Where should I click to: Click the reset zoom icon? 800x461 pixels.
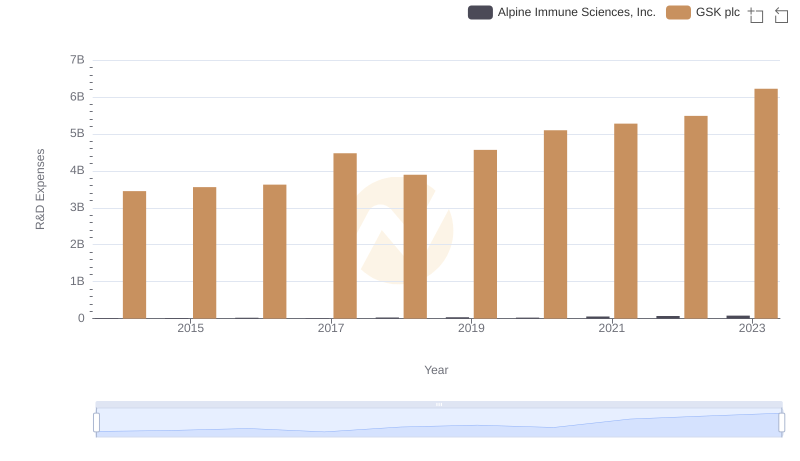pyautogui.click(x=781, y=15)
